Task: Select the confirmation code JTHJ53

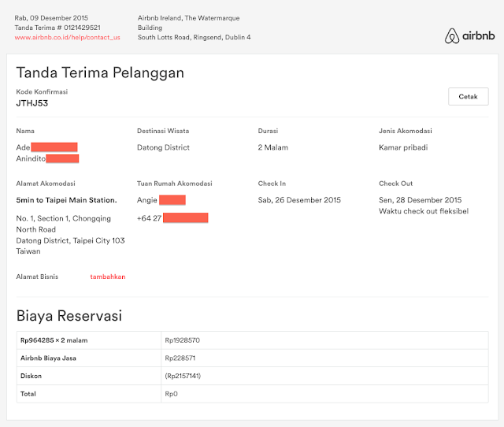Action: (x=32, y=103)
